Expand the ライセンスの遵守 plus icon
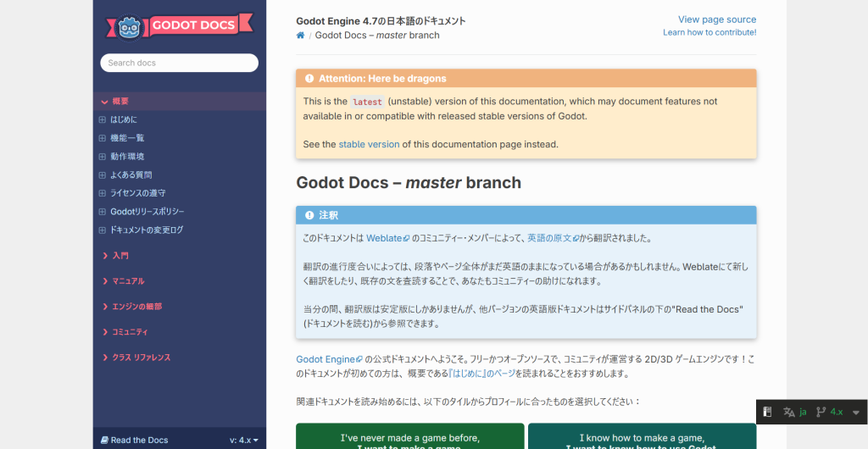The width and height of the screenshot is (868, 449). click(102, 193)
